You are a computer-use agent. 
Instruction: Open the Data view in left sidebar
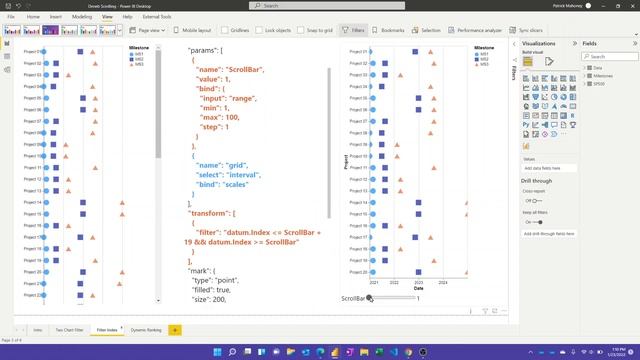click(x=7, y=57)
